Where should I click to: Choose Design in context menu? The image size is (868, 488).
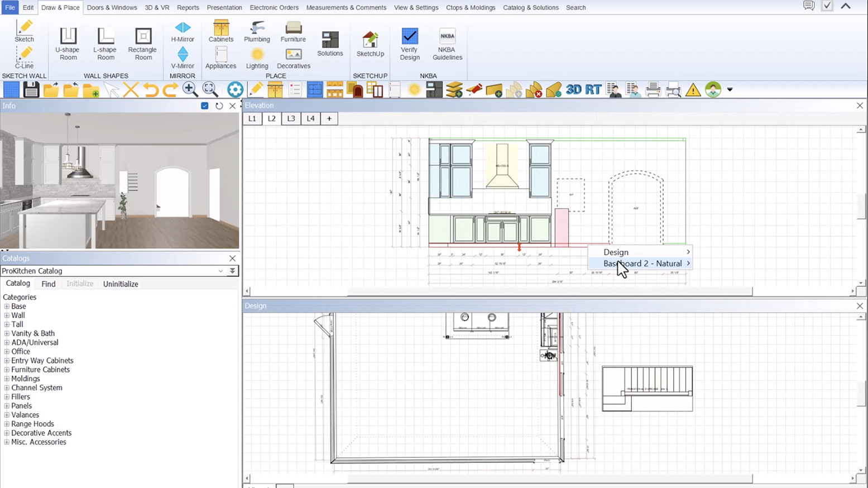click(x=640, y=252)
